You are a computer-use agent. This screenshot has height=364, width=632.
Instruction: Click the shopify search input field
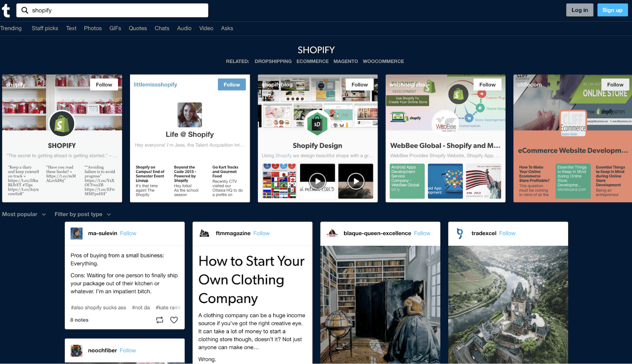click(118, 10)
